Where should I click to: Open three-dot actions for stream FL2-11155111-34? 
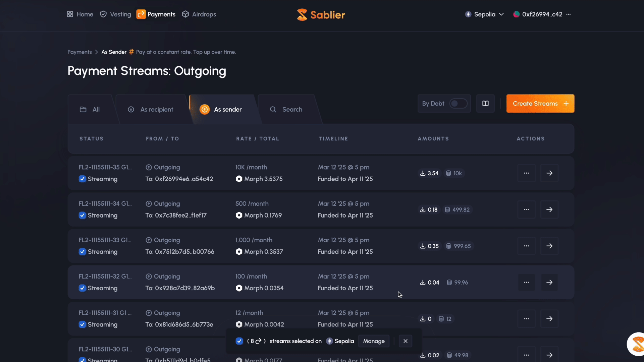[x=526, y=209]
